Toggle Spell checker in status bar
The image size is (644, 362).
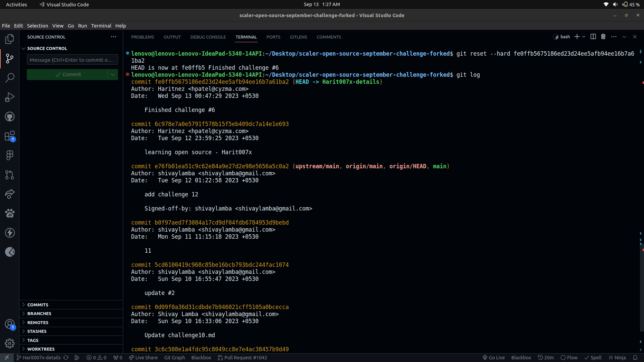tap(593, 358)
